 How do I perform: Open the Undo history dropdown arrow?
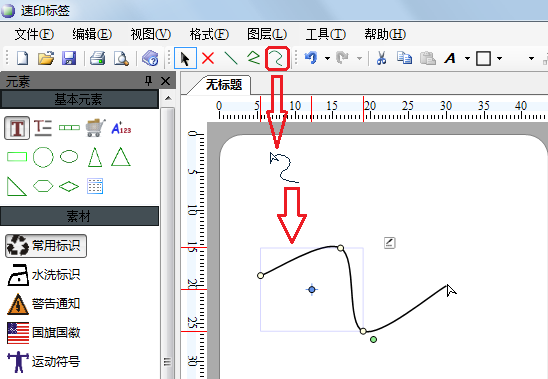tap(327, 58)
